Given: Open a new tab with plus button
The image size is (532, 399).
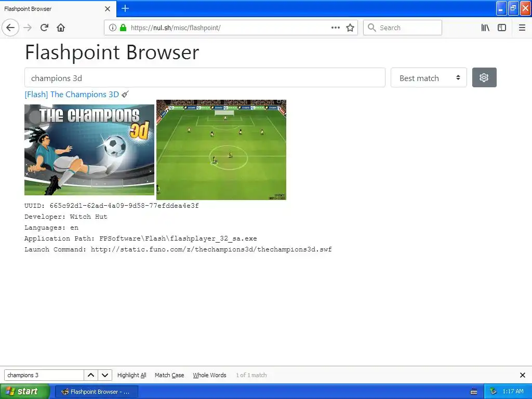Looking at the screenshot, I should pyautogui.click(x=125, y=8).
